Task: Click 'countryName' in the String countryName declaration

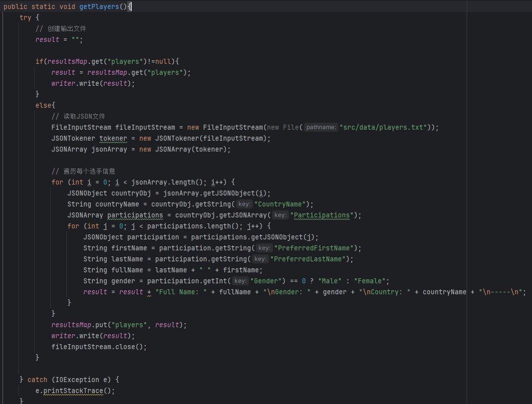Action: [117, 204]
